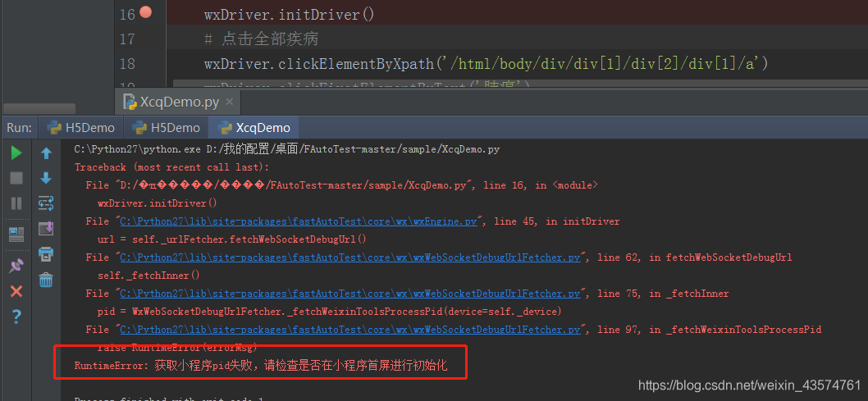Open help via the blue question mark
This screenshot has height=401, width=868.
[16, 317]
